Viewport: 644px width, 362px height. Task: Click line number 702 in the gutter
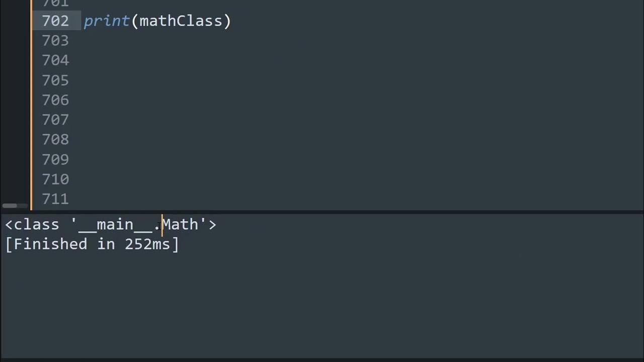tap(55, 21)
